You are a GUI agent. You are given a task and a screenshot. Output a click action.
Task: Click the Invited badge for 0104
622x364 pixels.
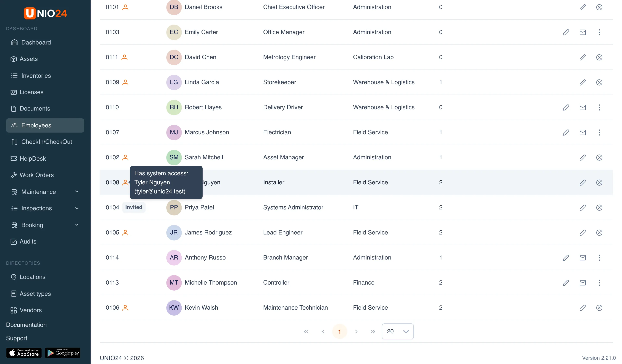tap(133, 207)
